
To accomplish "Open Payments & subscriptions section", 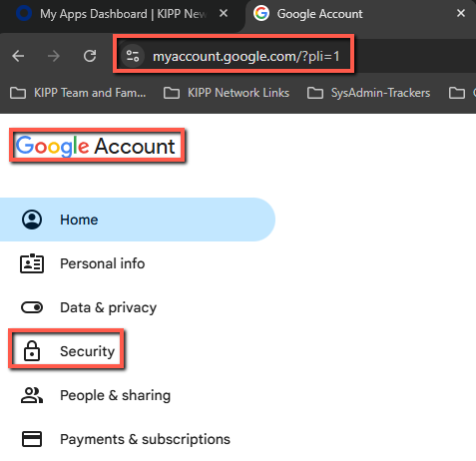I will coord(138,439).
